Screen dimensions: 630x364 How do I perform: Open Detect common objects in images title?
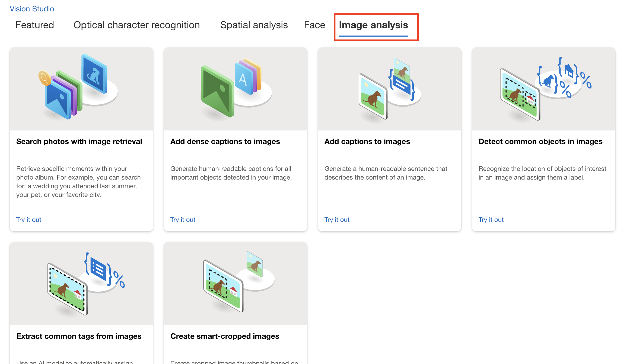pos(540,142)
